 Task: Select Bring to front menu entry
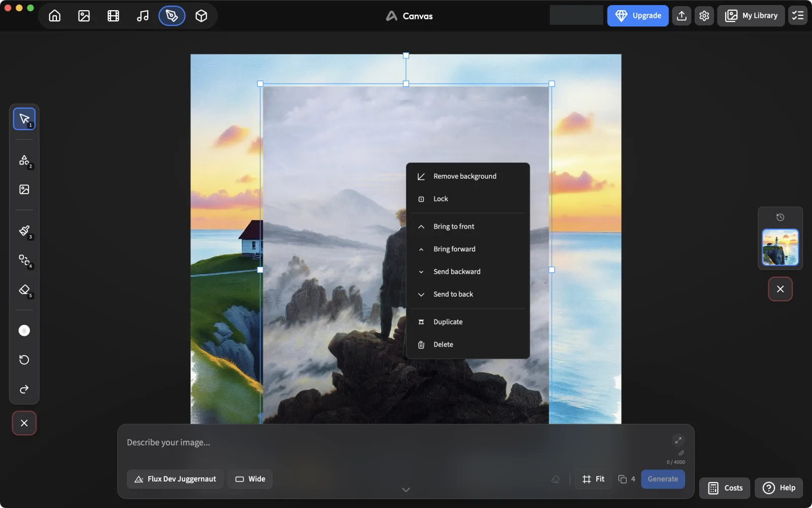468,227
